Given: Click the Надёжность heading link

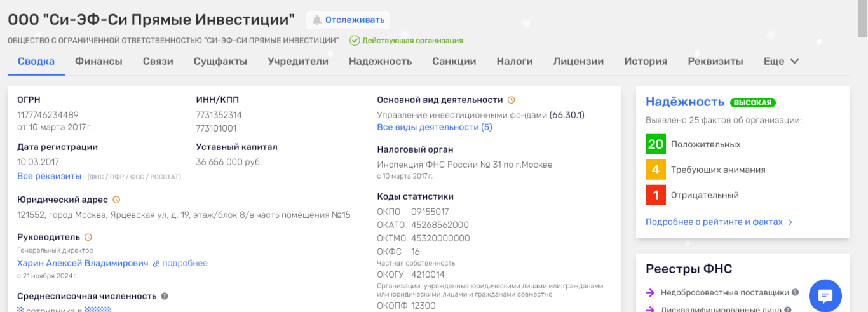Looking at the screenshot, I should [x=685, y=102].
